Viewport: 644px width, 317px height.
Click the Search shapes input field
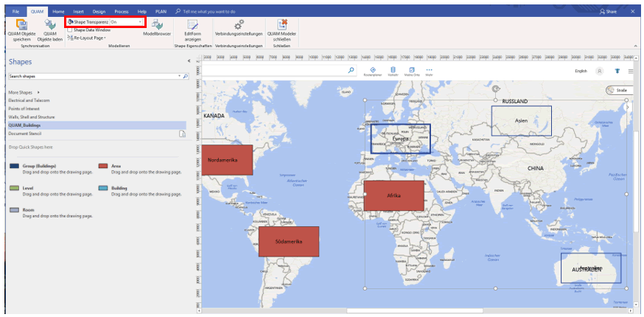coord(92,76)
